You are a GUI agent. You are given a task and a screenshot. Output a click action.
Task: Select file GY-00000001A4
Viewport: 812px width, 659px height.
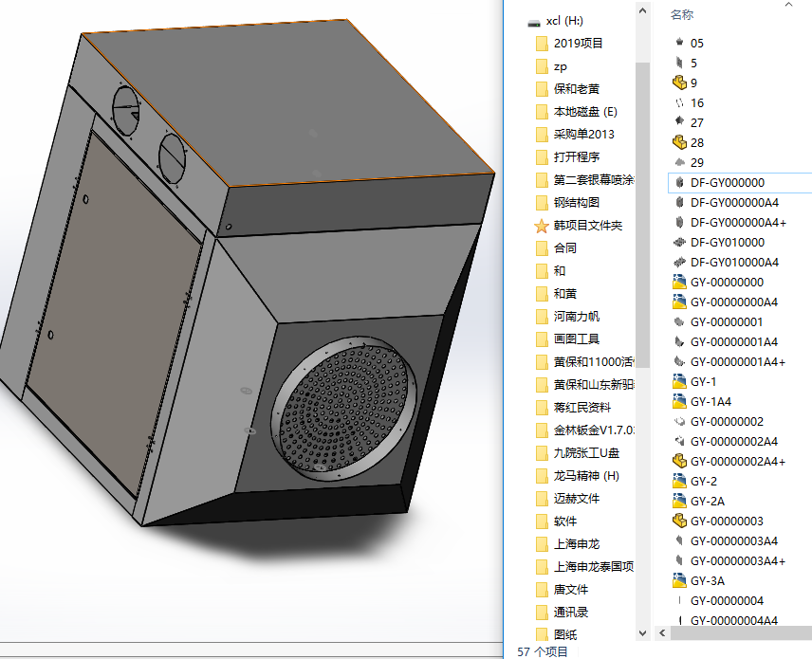(734, 342)
